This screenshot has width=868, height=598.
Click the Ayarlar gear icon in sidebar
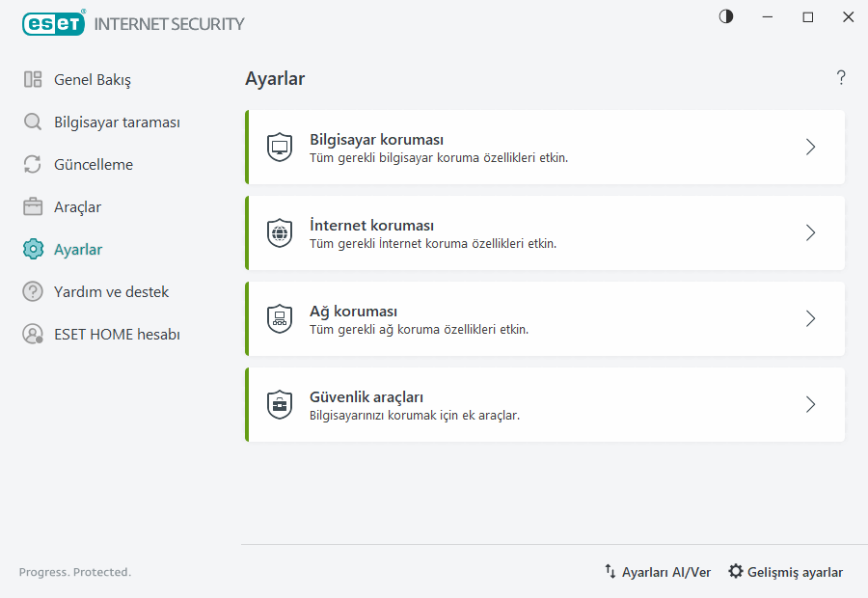click(x=31, y=249)
